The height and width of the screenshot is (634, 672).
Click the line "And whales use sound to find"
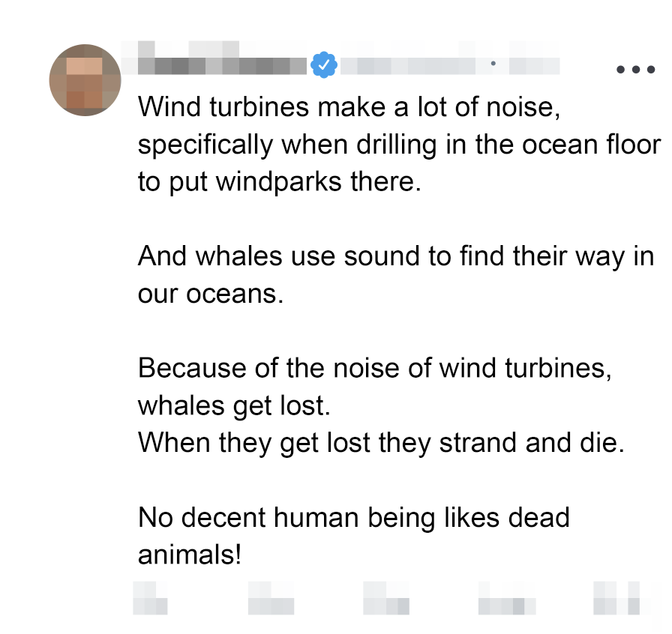pyautogui.click(x=396, y=257)
